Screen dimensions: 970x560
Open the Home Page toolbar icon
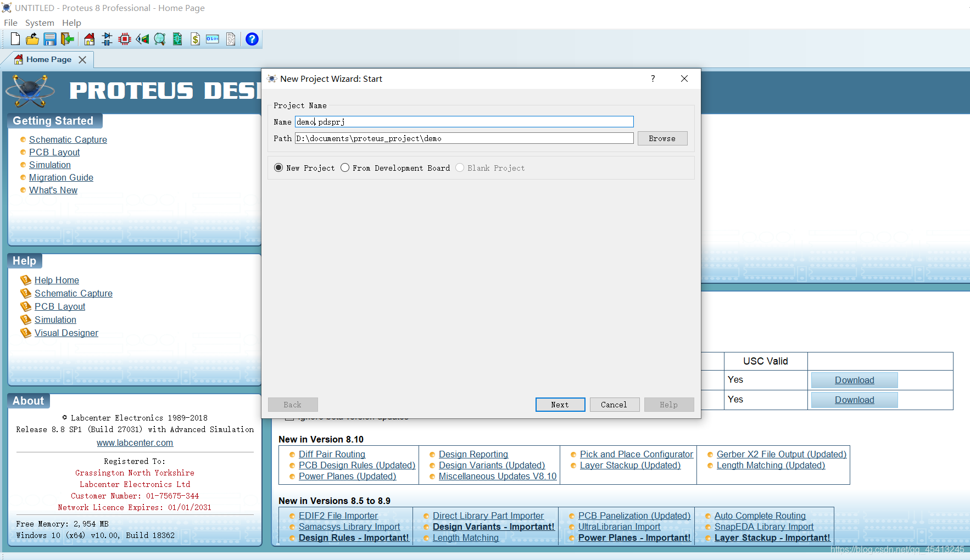tap(89, 39)
